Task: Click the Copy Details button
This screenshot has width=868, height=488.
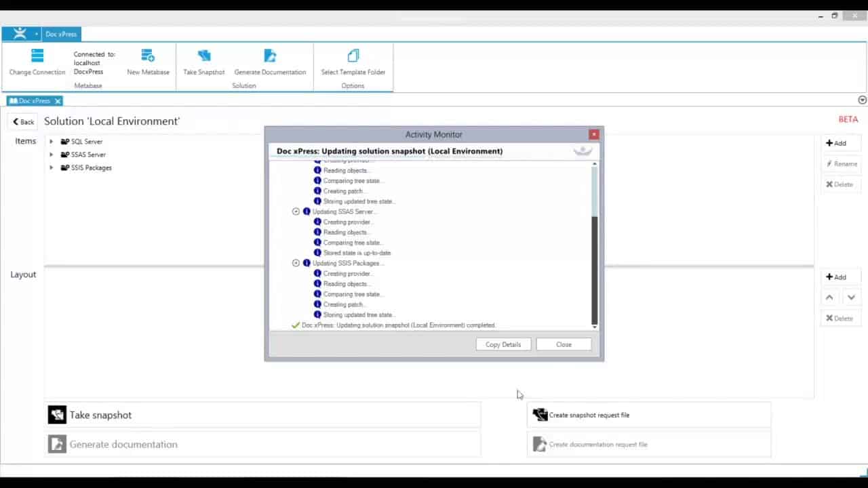Action: point(502,344)
